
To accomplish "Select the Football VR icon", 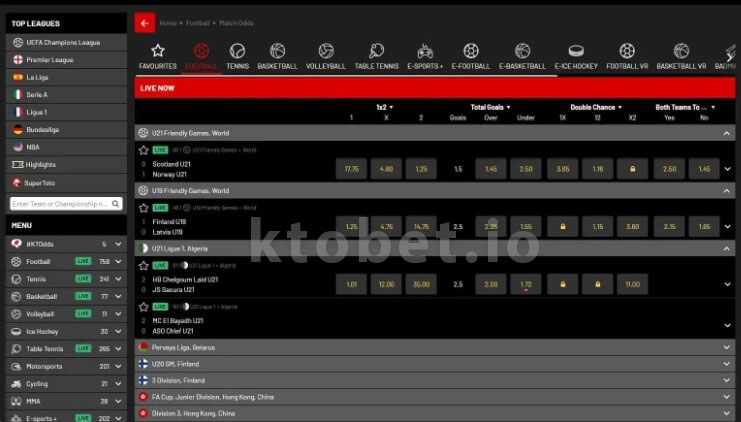I will tap(627, 51).
